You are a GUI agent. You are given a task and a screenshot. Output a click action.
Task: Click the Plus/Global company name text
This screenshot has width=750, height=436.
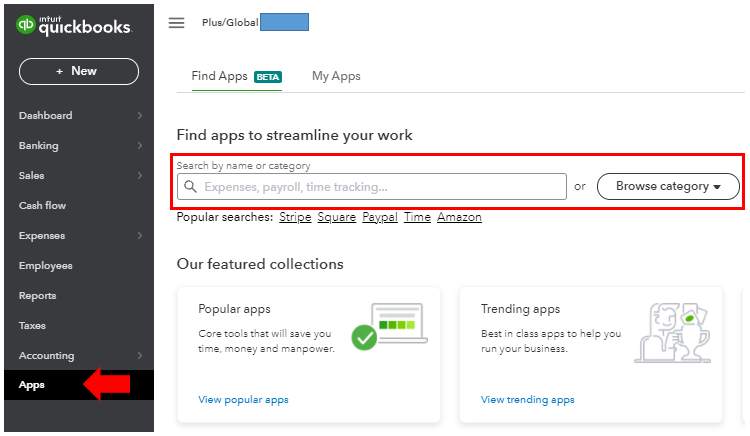click(230, 22)
